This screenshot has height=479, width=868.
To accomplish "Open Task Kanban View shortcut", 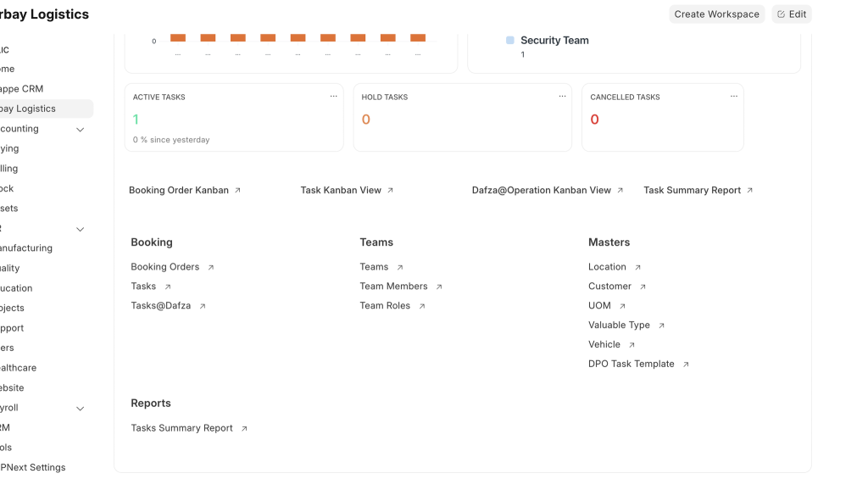I will coord(341,190).
